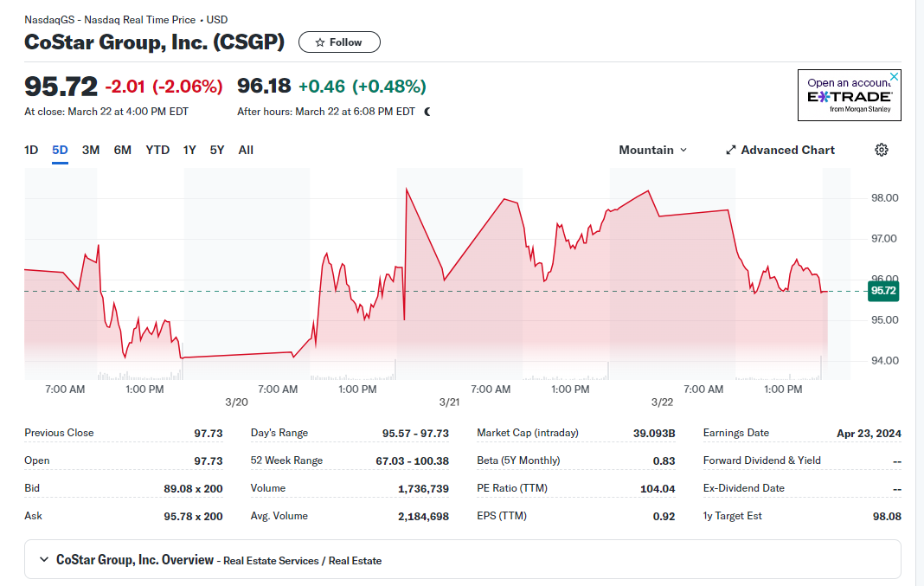Click the CoStar Group, Inc. (CSGP) title

(x=154, y=42)
